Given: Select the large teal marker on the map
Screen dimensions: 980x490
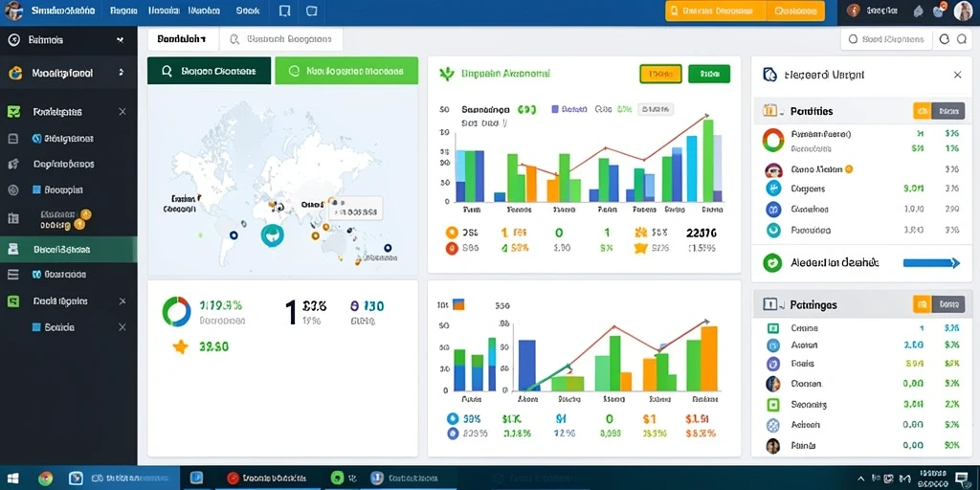Looking at the screenshot, I should [x=272, y=234].
